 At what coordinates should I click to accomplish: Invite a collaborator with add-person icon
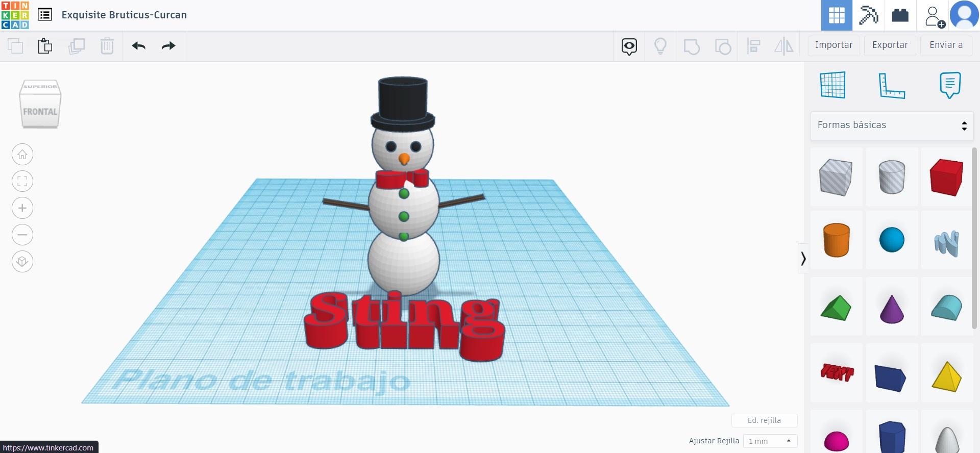[x=934, y=16]
